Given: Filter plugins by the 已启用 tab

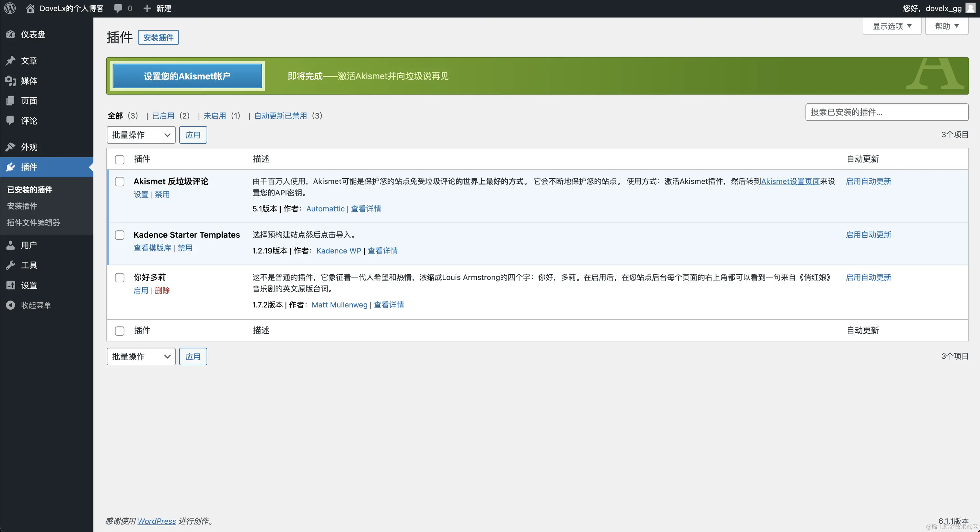Looking at the screenshot, I should (163, 116).
